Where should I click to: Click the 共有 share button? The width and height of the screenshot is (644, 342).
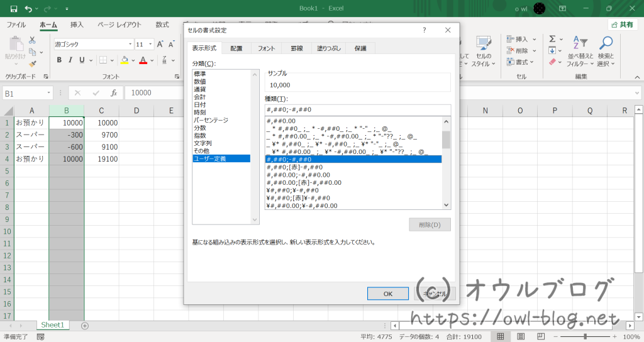pyautogui.click(x=623, y=25)
